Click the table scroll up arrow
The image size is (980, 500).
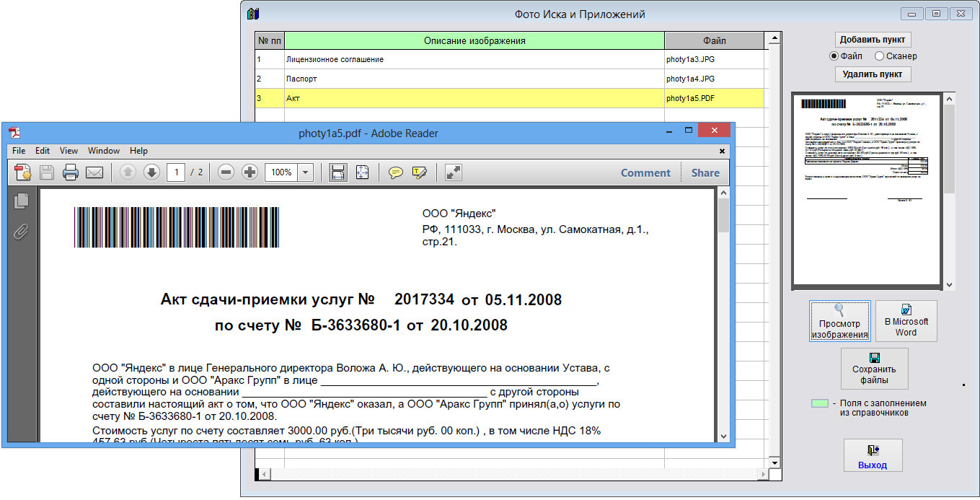[x=774, y=38]
